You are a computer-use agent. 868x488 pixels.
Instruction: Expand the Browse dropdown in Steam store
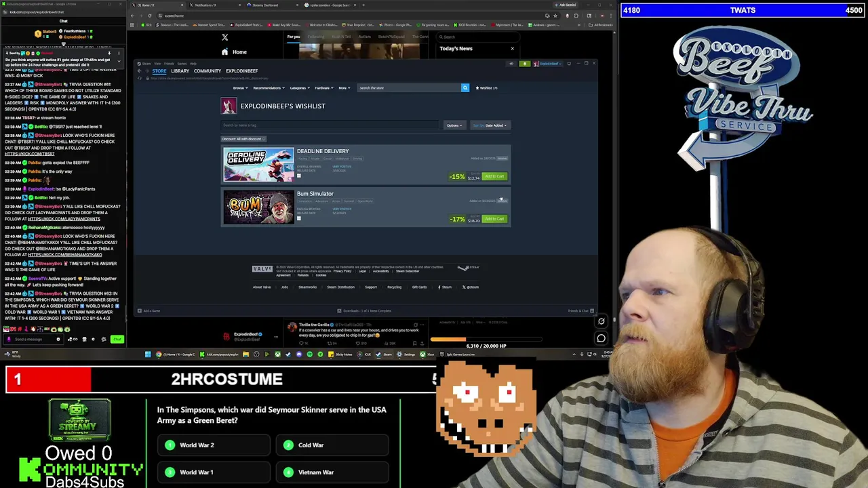coord(239,87)
